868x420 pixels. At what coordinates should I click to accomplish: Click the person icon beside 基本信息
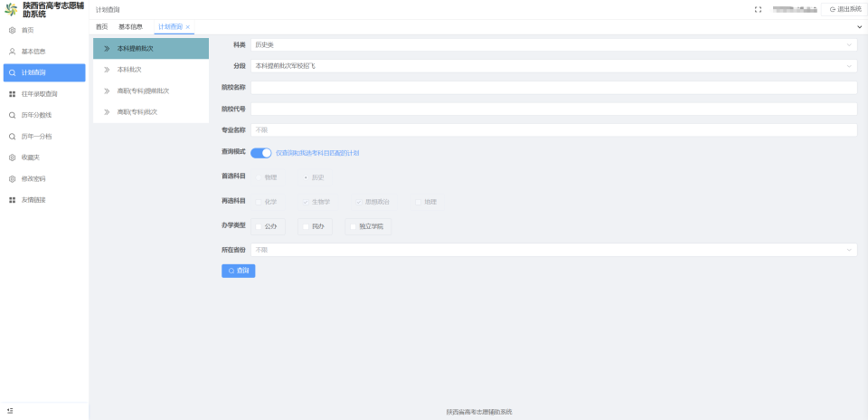pyautogui.click(x=12, y=52)
